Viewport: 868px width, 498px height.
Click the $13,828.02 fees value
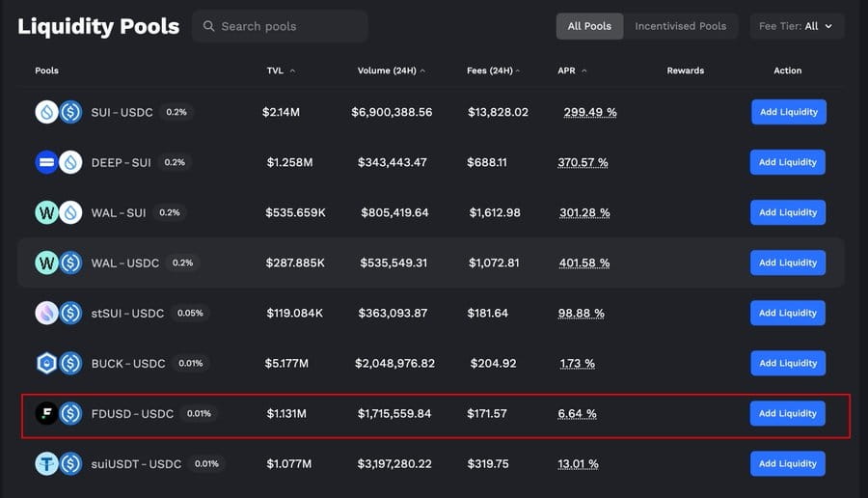point(498,112)
